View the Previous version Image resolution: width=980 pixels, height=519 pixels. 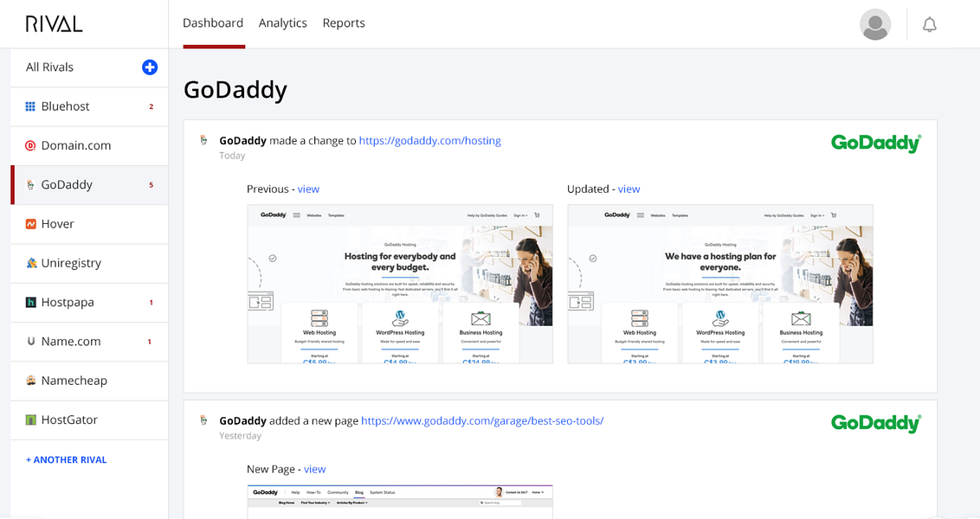pos(308,189)
